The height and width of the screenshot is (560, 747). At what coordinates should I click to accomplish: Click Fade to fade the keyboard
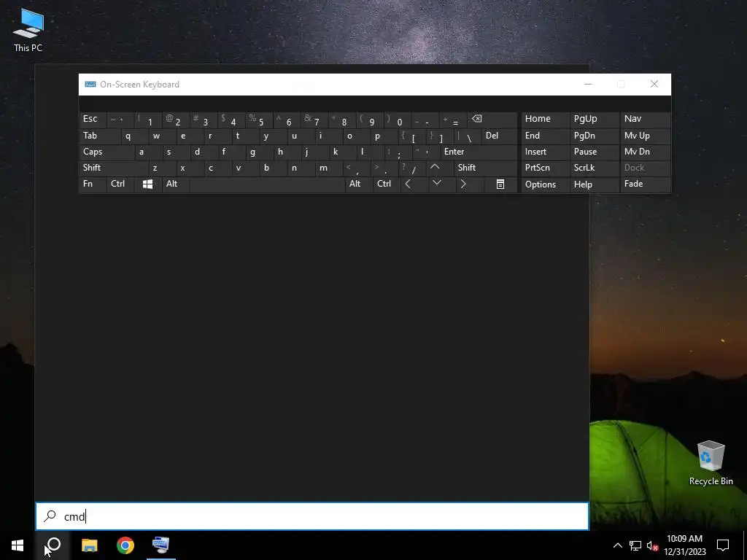[x=645, y=184]
